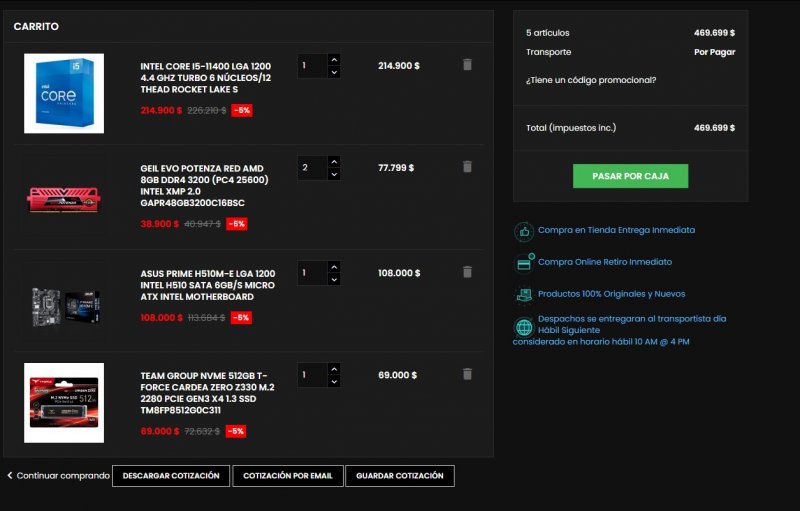Screen dimensions: 800x511
Task: Click the Por Pagar transport value
Action: (714, 52)
